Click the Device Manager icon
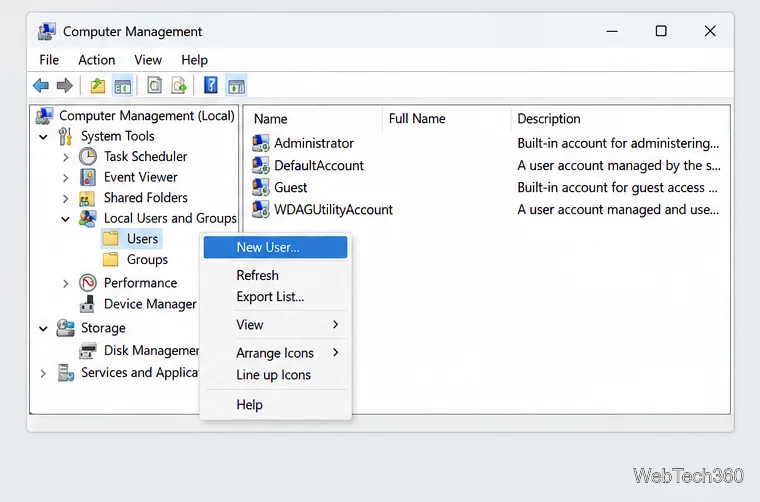This screenshot has width=760, height=502. click(87, 304)
